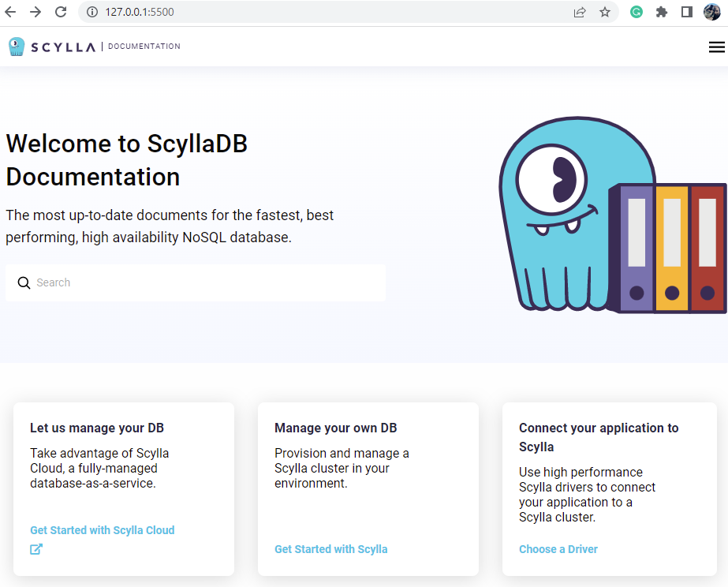This screenshot has width=728, height=587.
Task: Reload the page with the refresh icon
Action: coord(61,12)
